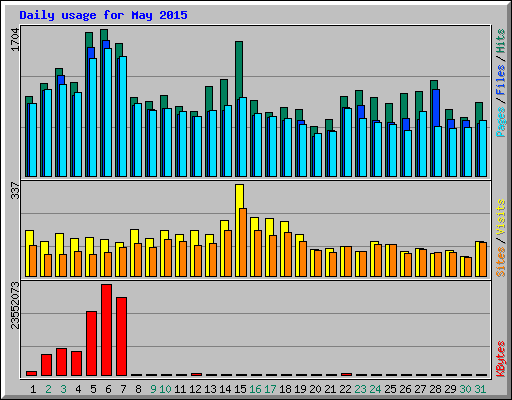Click the day 21 axis label
Viewport: 512px width, 400px height.
(x=330, y=389)
